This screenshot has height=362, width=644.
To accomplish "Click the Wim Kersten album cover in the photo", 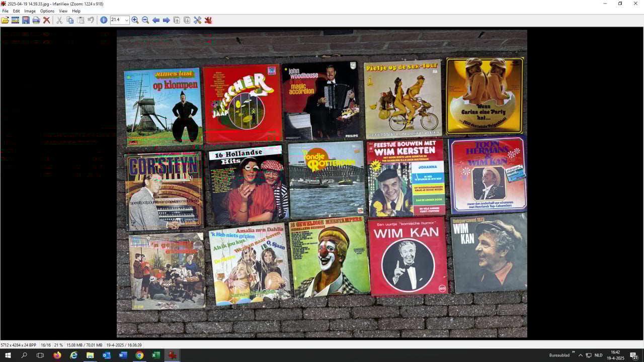I will pos(406,178).
